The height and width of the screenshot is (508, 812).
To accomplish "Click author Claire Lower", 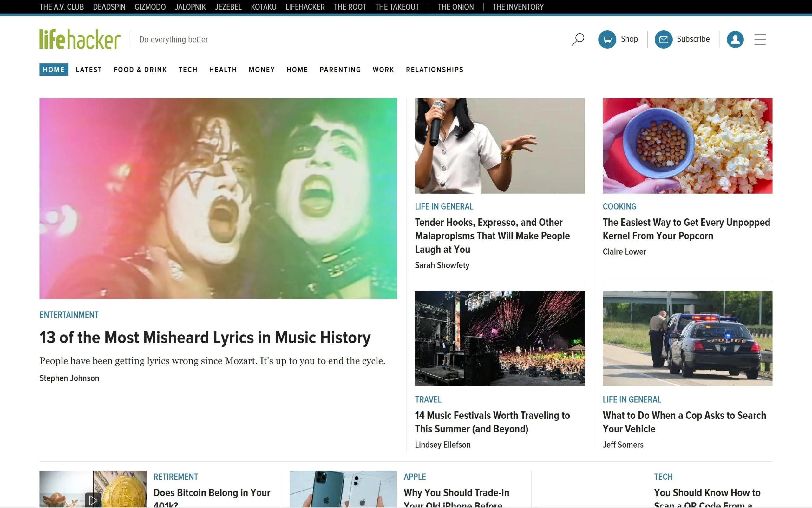I will 624,252.
